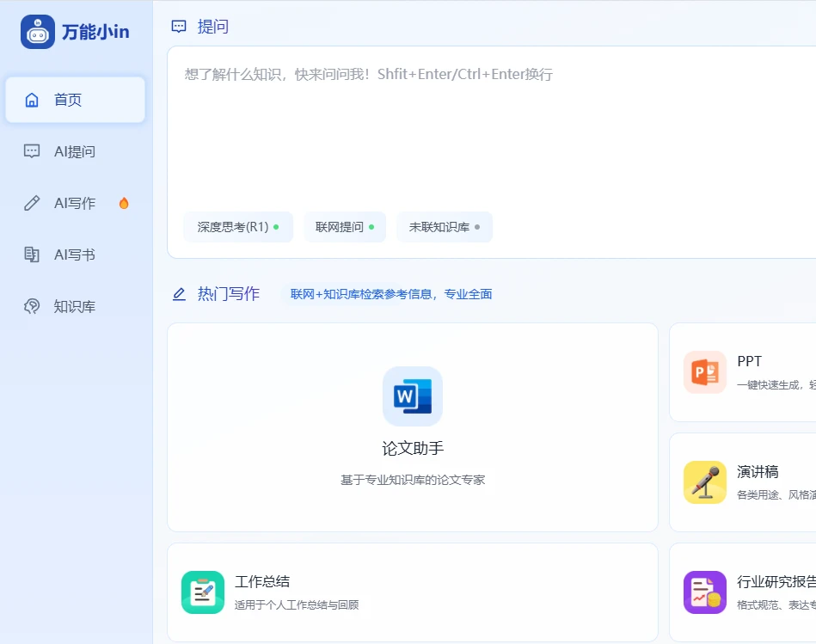Open the 论文助手 writing assistant card
This screenshot has height=644, width=816.
413,427
